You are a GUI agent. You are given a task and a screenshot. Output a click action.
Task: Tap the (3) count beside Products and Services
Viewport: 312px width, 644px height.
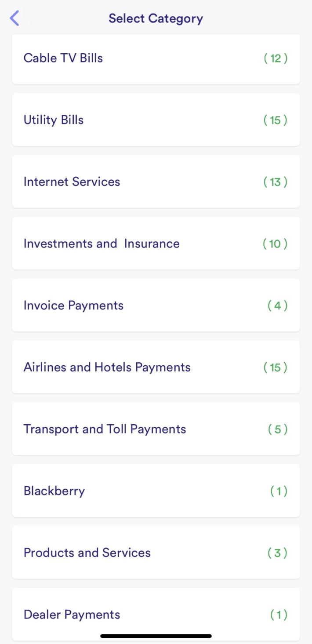[x=278, y=553]
